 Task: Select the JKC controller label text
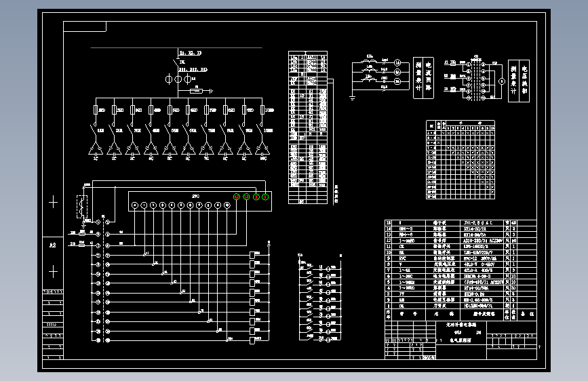[196, 196]
